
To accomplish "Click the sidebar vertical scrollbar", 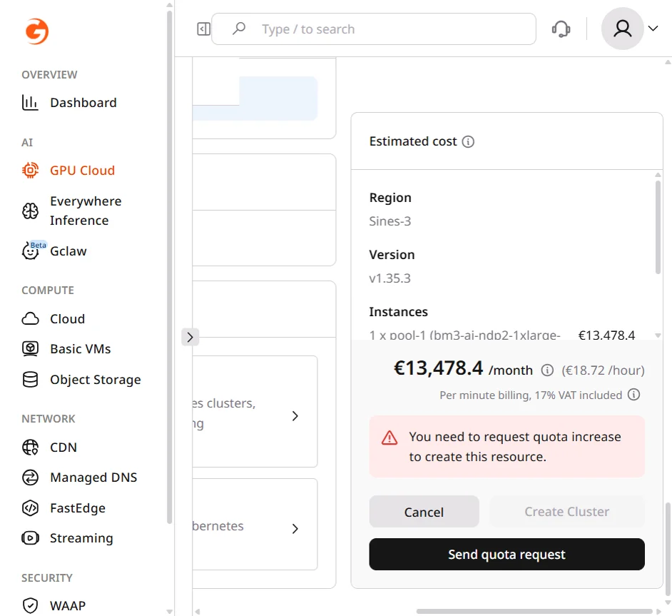I will point(169,267).
